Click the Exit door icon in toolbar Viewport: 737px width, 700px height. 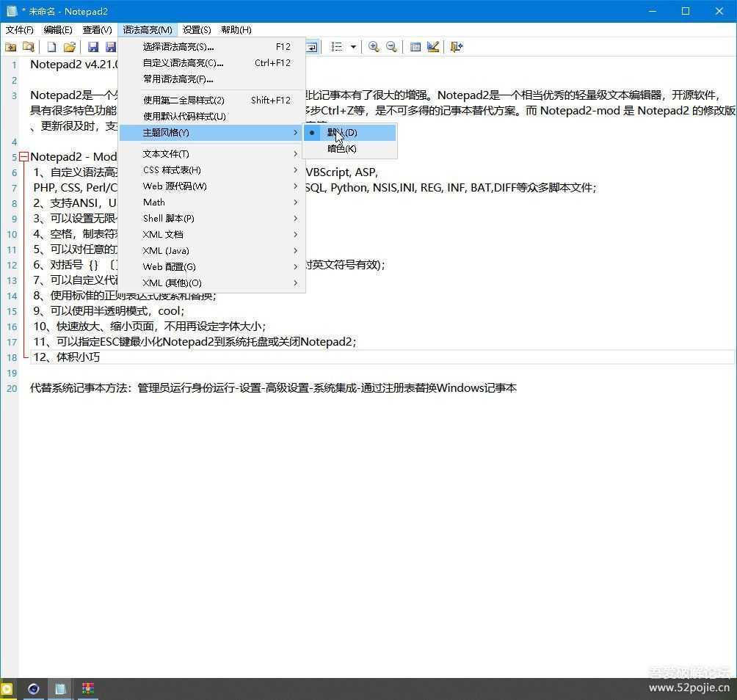456,47
